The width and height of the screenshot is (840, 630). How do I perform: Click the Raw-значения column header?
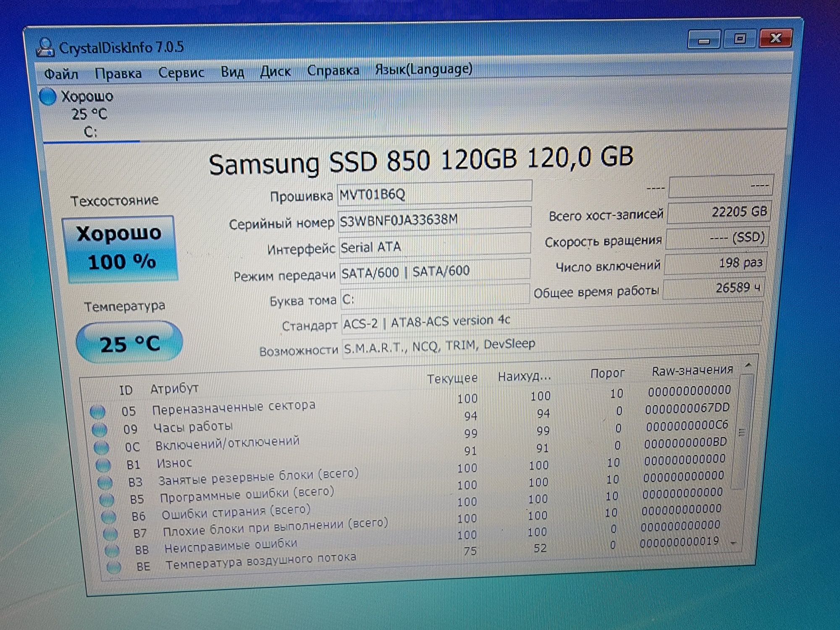(x=692, y=370)
